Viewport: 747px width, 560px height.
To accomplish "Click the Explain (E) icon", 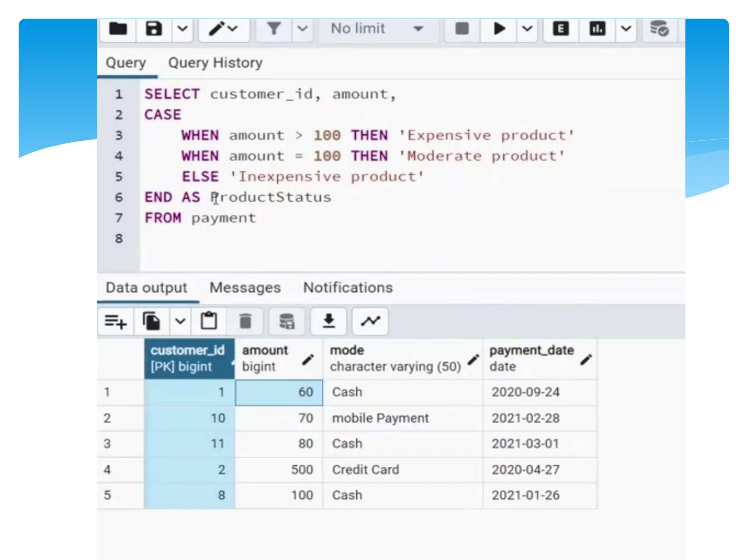I will coord(561,28).
